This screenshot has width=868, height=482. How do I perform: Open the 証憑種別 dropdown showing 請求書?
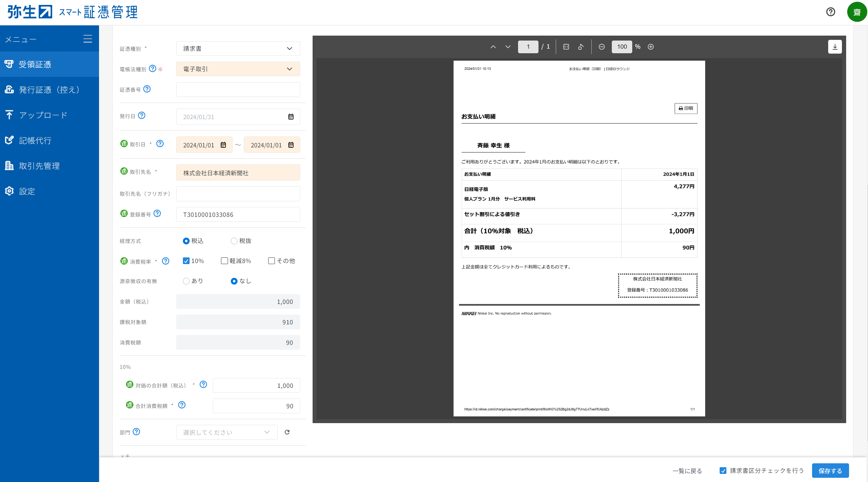coord(238,49)
